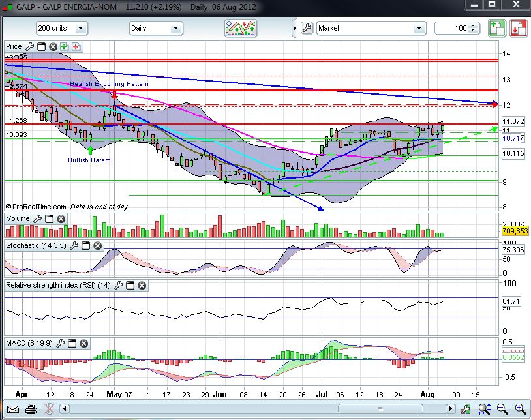Click the red Bearish Engulfing arrow marker
This screenshot has width=531, height=420.
point(114,95)
